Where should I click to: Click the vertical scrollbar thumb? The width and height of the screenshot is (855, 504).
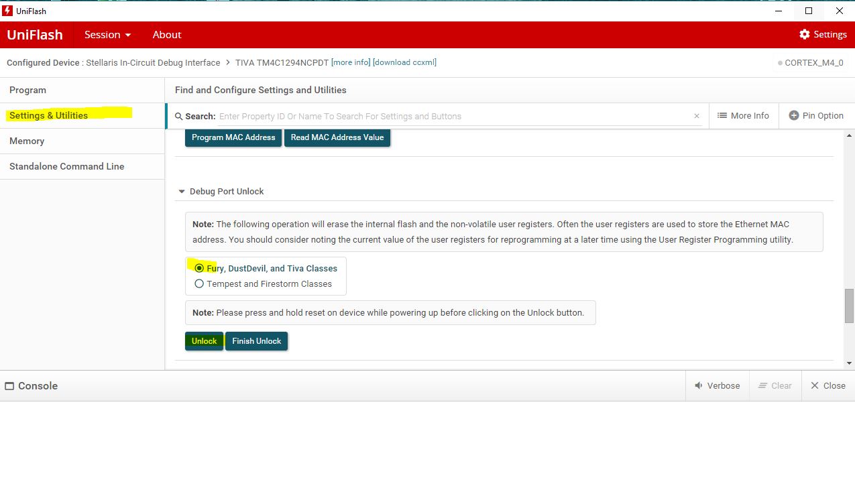pyautogui.click(x=849, y=306)
